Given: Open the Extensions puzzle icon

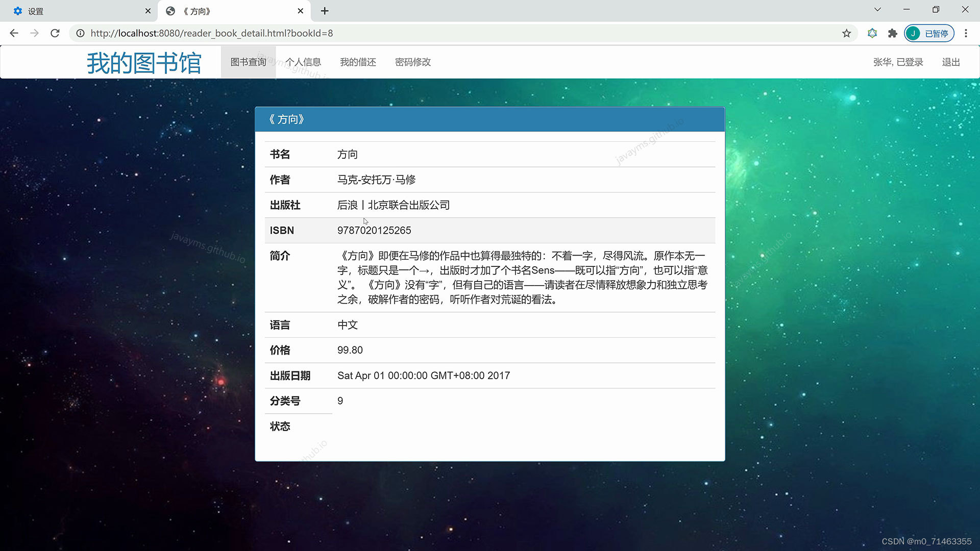Looking at the screenshot, I should tap(892, 33).
